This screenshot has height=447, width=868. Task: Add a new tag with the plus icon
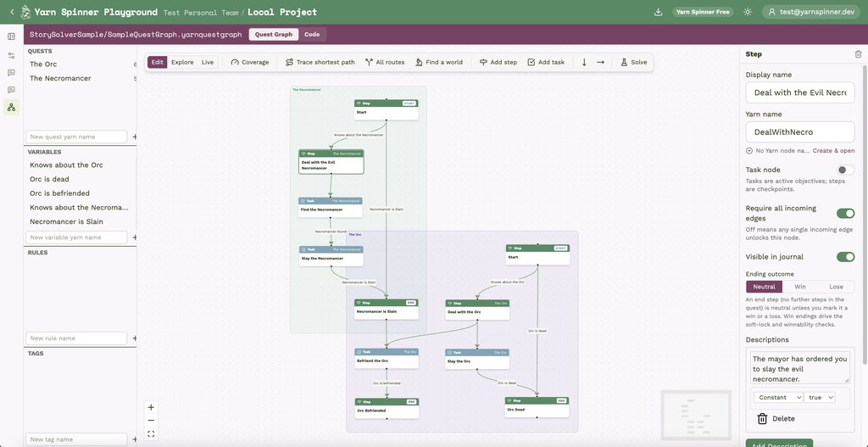point(134,439)
